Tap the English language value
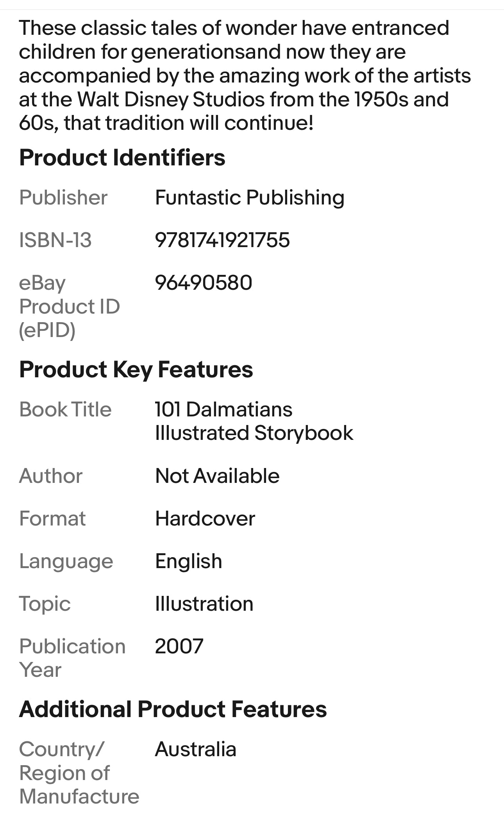504x816 pixels. pyautogui.click(x=188, y=561)
